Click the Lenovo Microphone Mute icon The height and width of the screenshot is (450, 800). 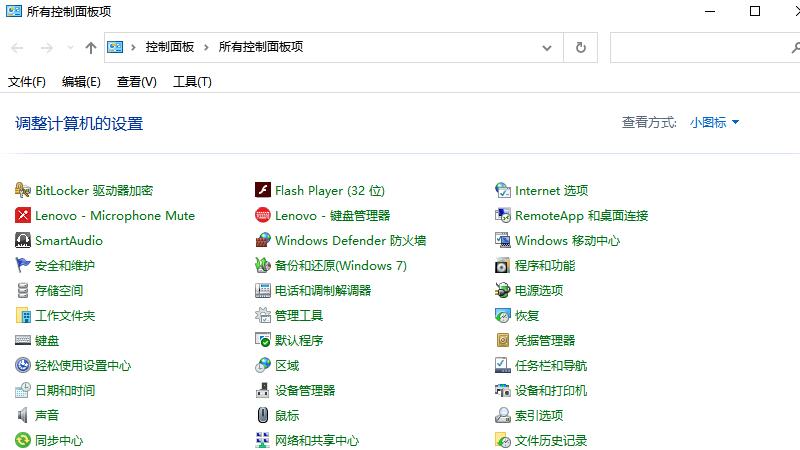[x=23, y=215]
